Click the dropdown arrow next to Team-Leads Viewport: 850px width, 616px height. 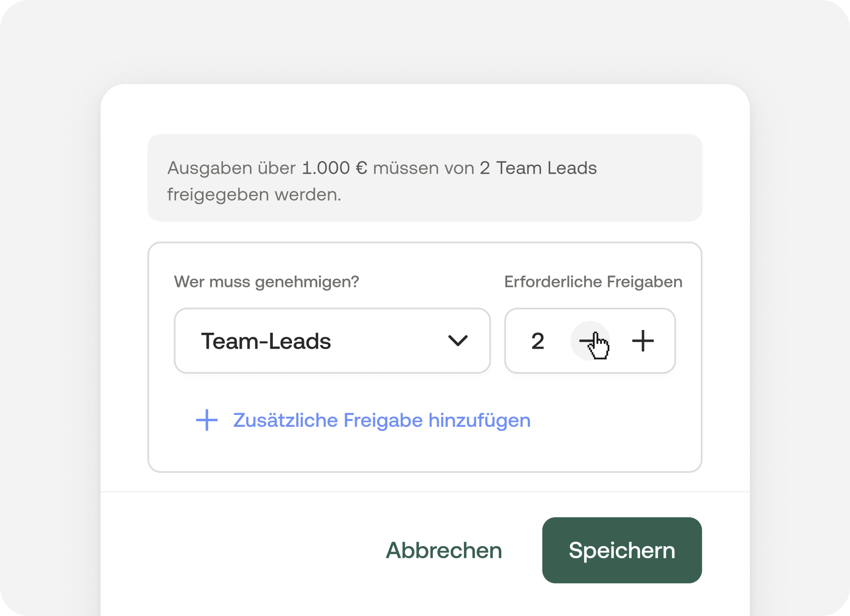458,340
